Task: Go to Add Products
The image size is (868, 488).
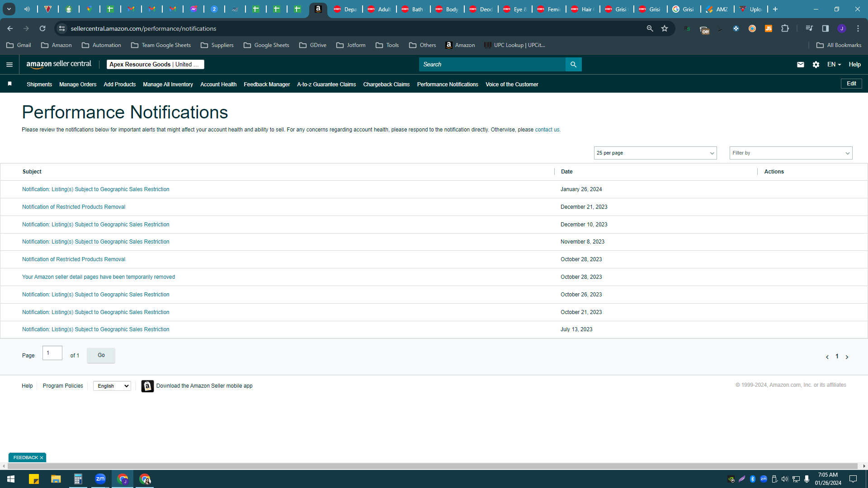Action: click(120, 84)
